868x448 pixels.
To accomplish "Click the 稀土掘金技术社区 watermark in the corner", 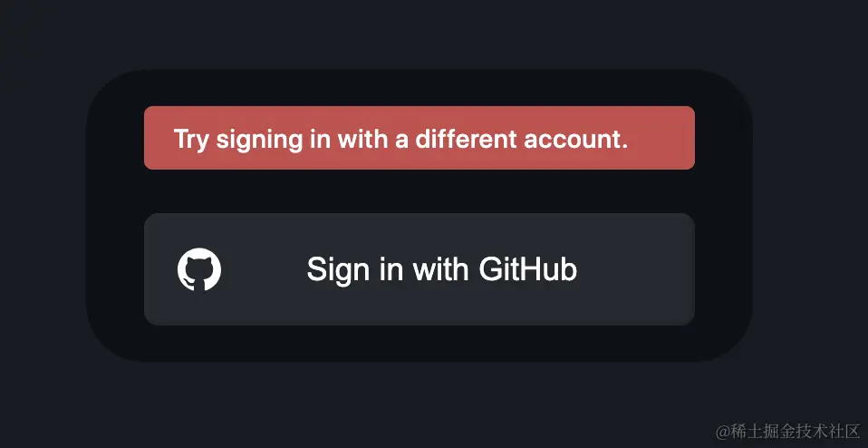I will click(x=786, y=431).
